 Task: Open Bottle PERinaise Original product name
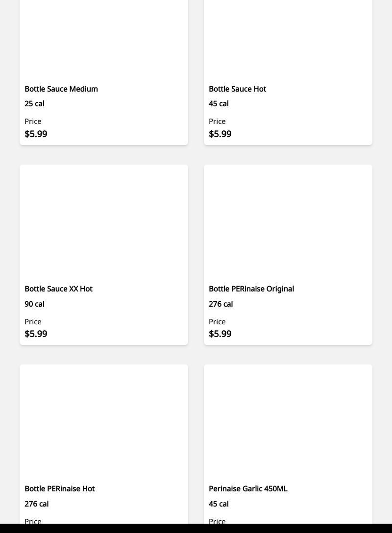tap(251, 289)
